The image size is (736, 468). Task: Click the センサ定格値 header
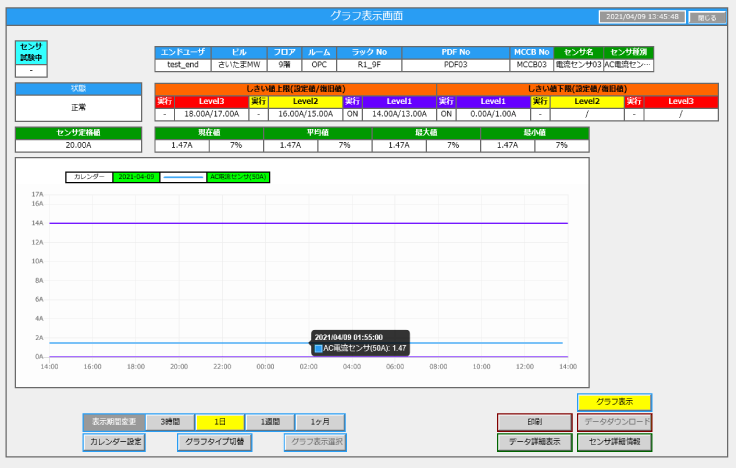(x=78, y=133)
